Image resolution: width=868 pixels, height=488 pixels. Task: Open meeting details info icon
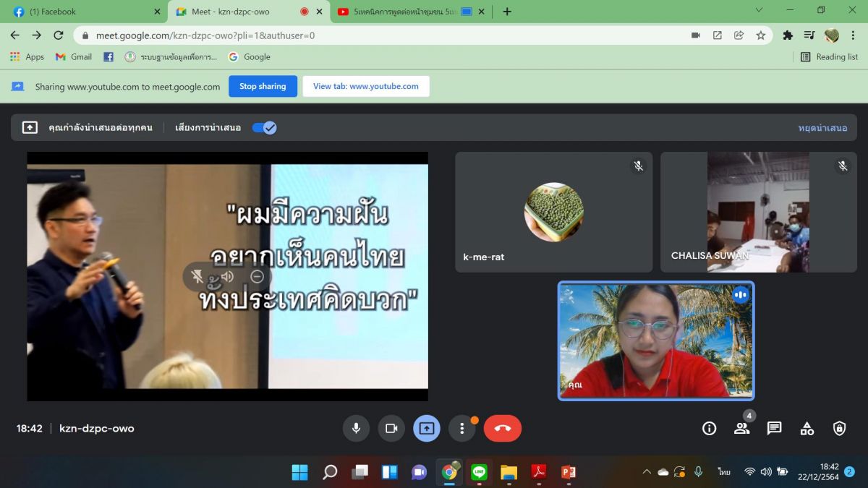pos(709,428)
